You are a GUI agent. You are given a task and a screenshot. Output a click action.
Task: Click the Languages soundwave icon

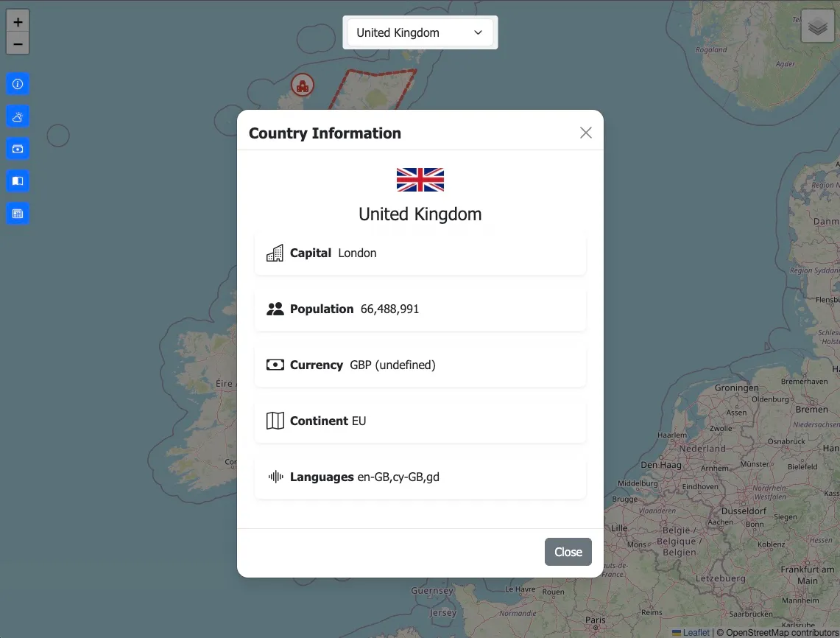click(275, 477)
